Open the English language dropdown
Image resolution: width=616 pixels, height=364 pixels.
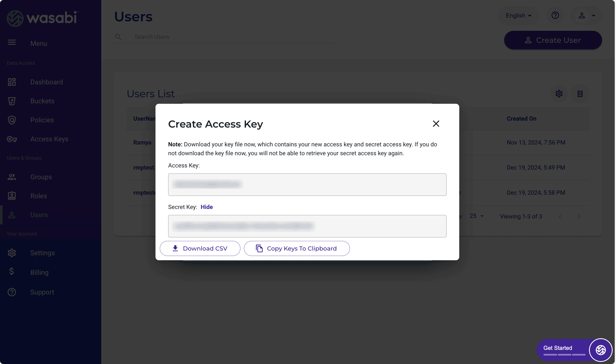pos(518,15)
